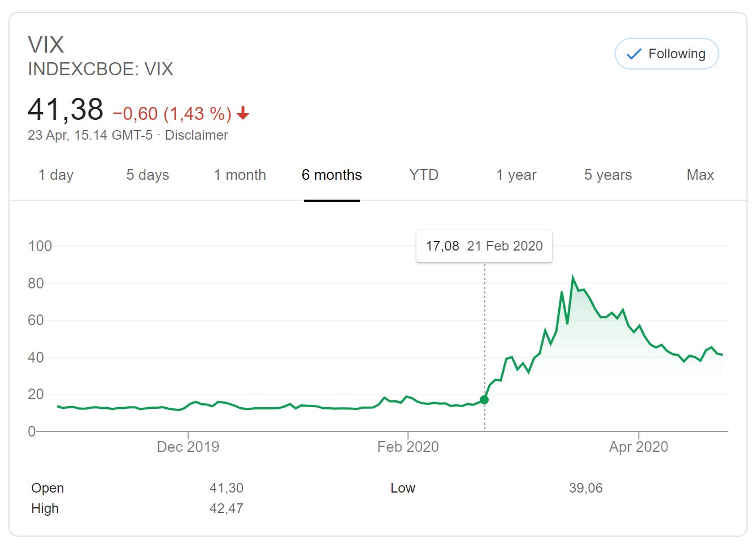Click the Feb 2020 axis label
This screenshot has width=756, height=548.
tap(408, 447)
